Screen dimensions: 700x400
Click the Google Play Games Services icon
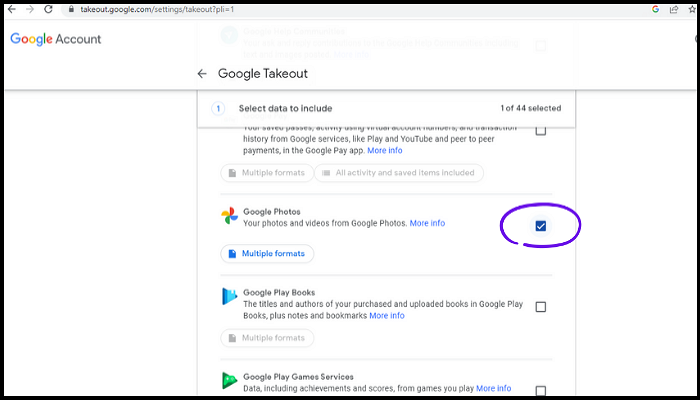pyautogui.click(x=229, y=381)
